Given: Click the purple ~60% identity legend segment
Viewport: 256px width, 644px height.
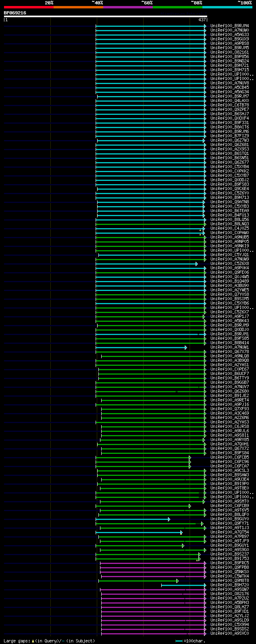Looking at the screenshot, I should point(128,7).
